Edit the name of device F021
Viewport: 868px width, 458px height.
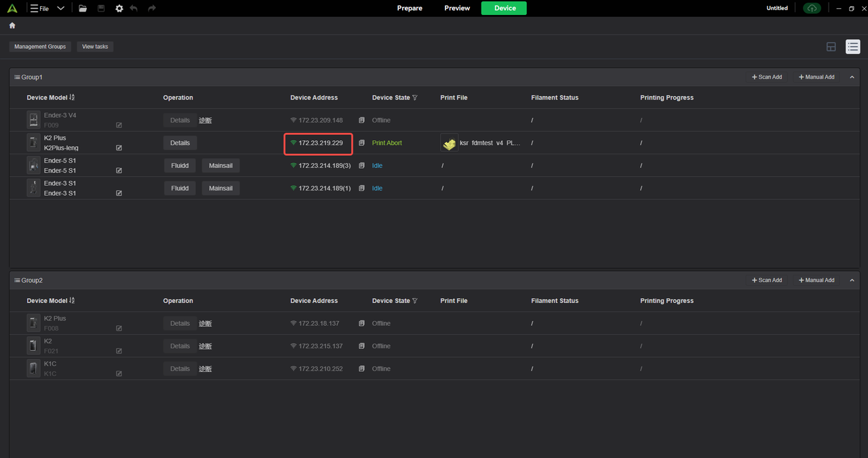point(119,351)
